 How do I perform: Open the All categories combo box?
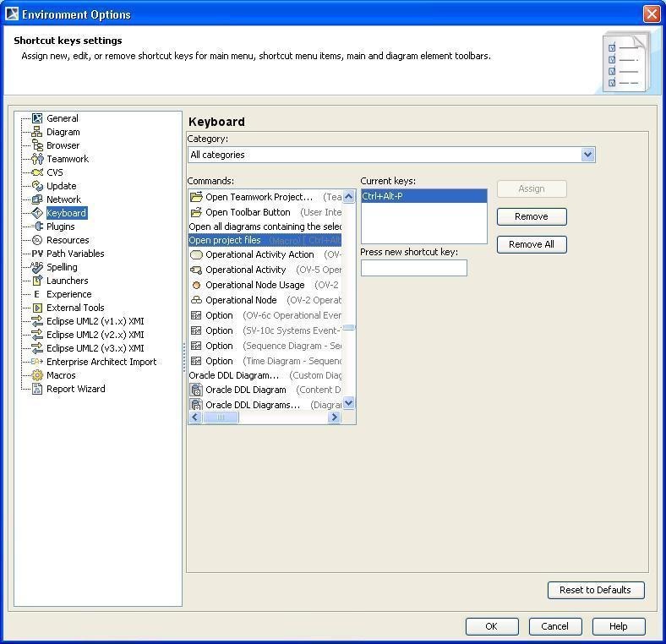point(391,155)
